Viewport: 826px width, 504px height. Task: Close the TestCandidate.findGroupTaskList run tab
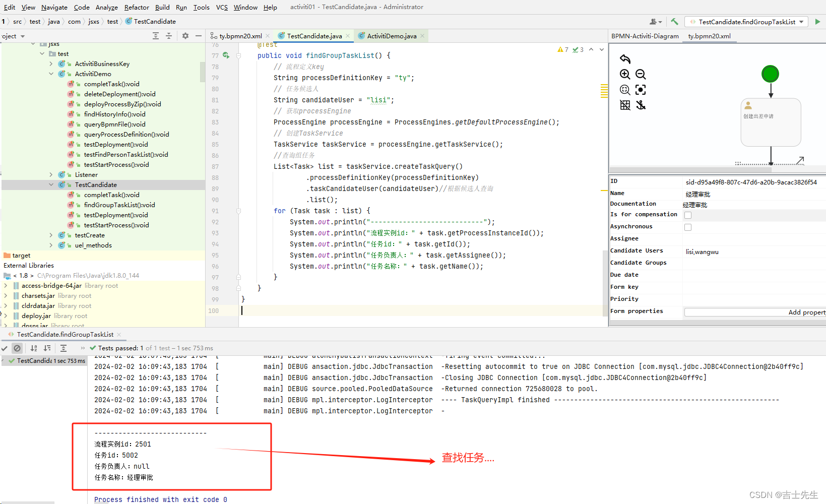119,335
